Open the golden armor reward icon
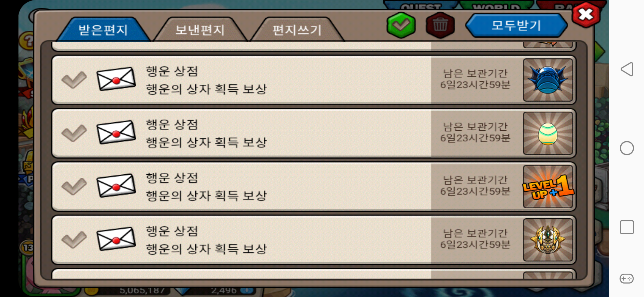Viewport: 644px width, 297px height. point(548,240)
